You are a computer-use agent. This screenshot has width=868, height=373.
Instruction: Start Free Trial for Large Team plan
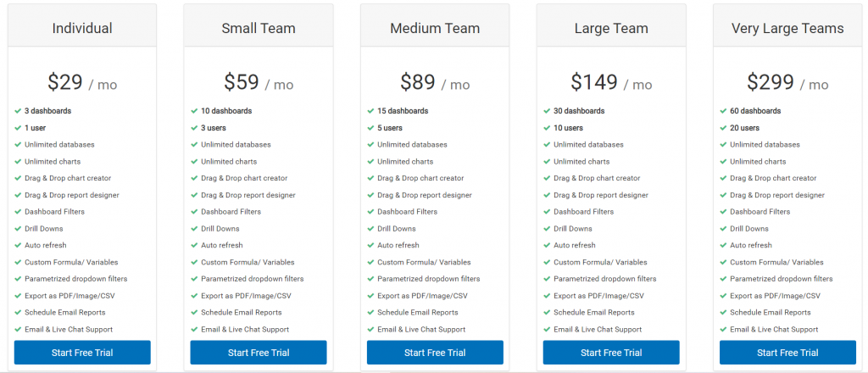click(611, 353)
